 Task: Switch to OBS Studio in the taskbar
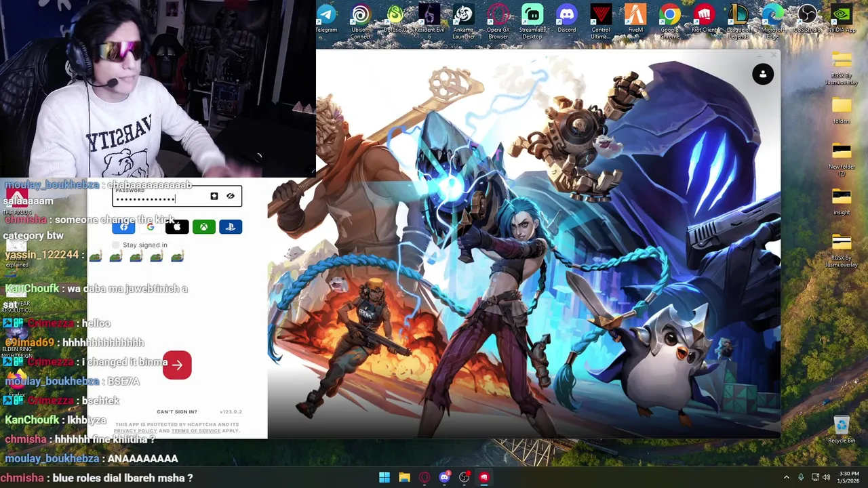[464, 477]
